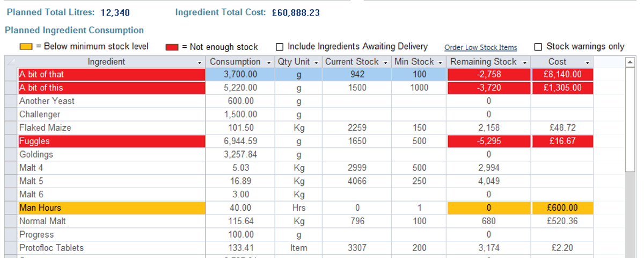Screen dimensions: 644x258
Task: Open the Cost column filter dropdown
Action: coord(587,62)
